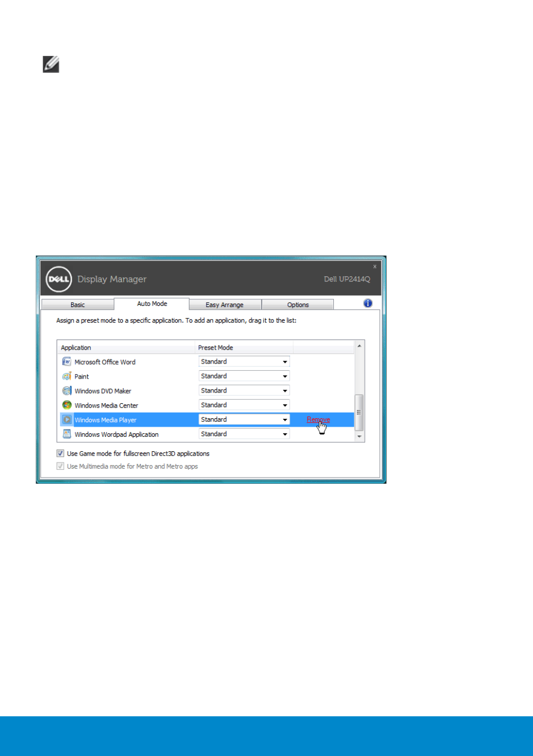Select the Windows DVD Maker row label

[103, 391]
